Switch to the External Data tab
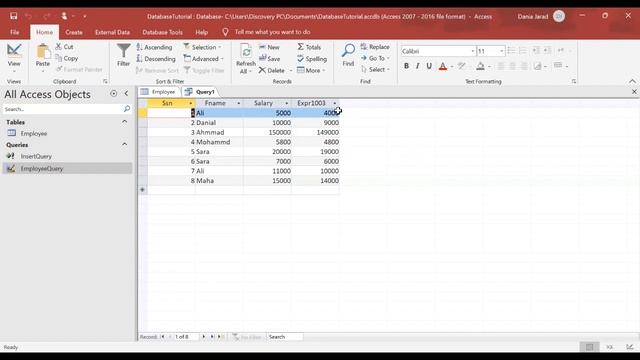This screenshot has width=640, height=360. tap(112, 32)
